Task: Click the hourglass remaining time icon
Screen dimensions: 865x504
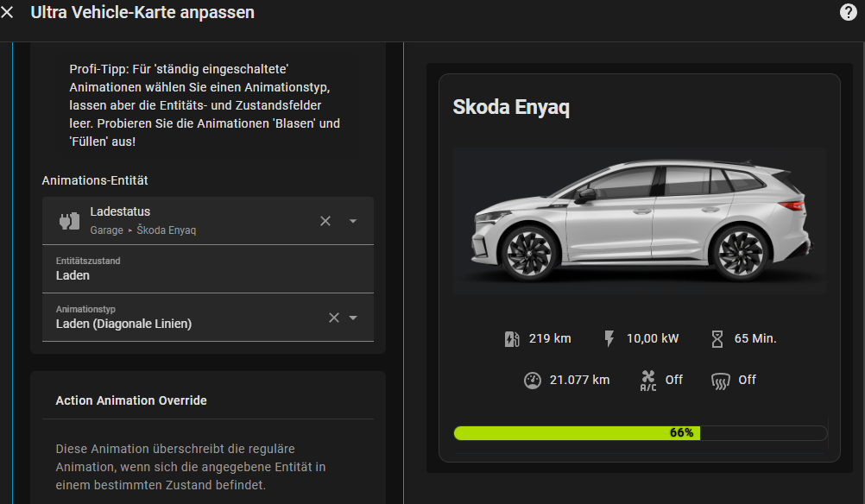Action: pyautogui.click(x=717, y=339)
